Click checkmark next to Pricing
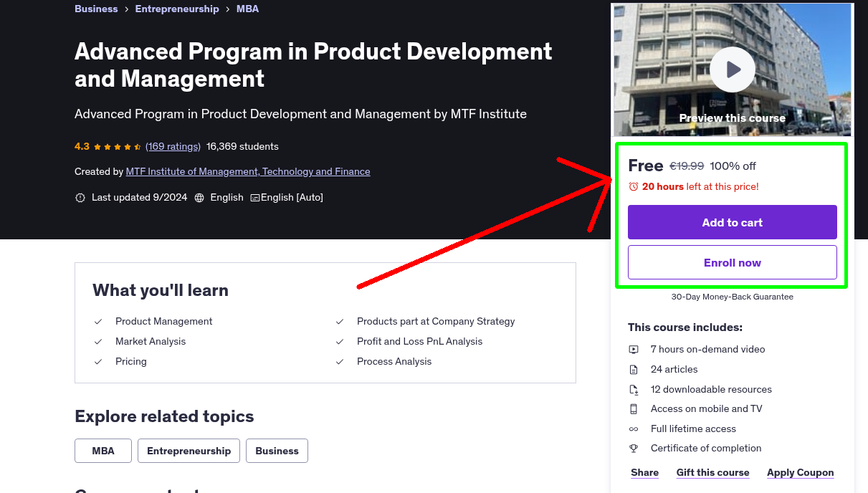Screen dimensions: 868x493 pyautogui.click(x=99, y=362)
